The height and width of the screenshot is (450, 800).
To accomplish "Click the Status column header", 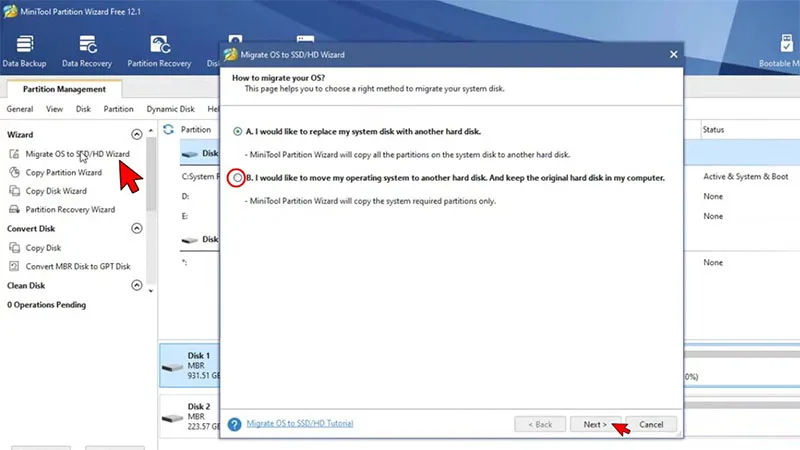I will tap(713, 130).
